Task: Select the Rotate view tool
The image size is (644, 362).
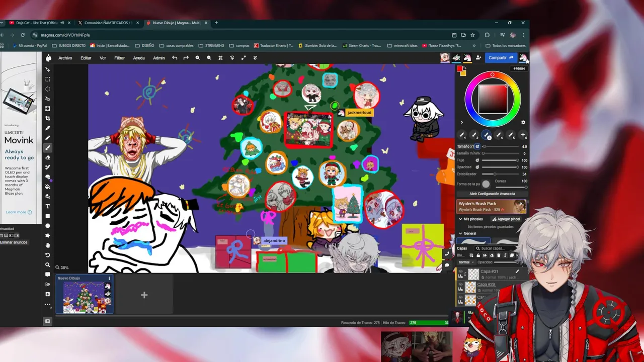Action: [x=48, y=255]
